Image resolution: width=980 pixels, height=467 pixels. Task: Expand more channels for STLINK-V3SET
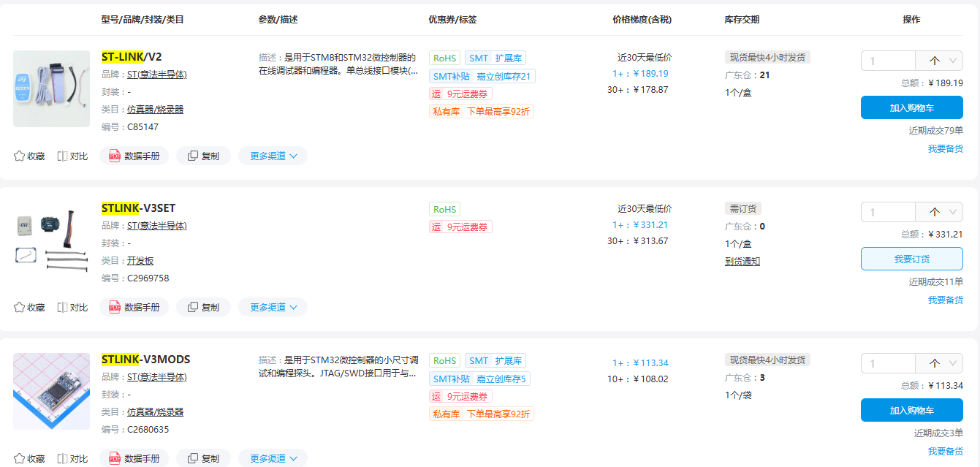click(273, 307)
